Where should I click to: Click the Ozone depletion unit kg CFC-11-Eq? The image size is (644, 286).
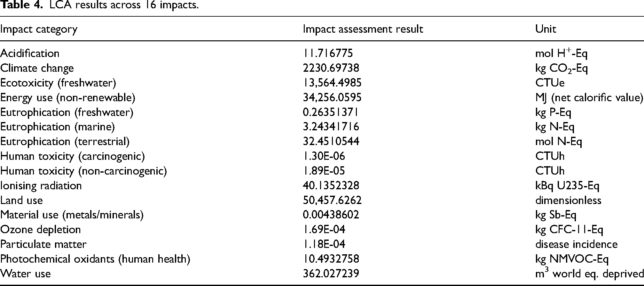pos(569,230)
